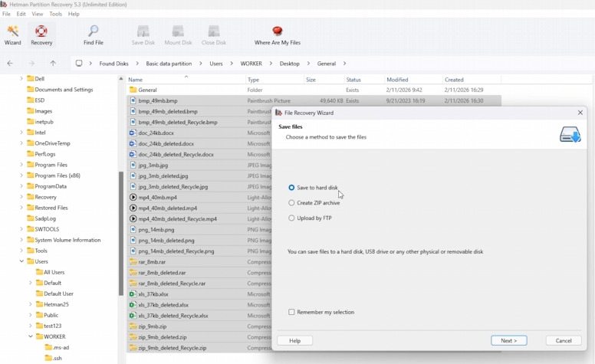Click the computer icon in breadcrumb
595x364 pixels.
point(78,64)
